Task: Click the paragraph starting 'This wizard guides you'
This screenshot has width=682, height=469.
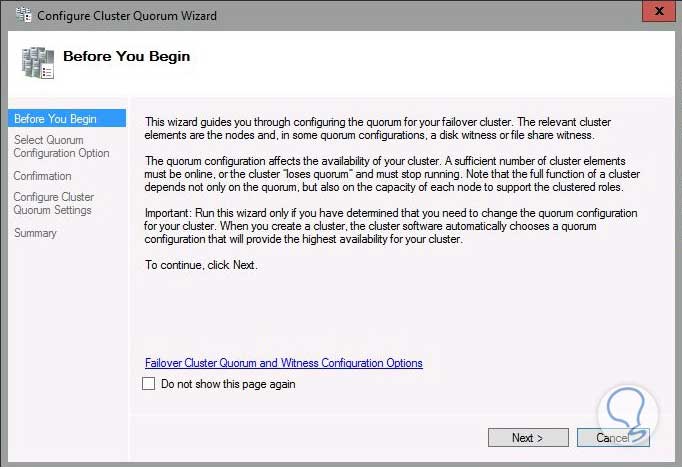Action: tap(378, 128)
